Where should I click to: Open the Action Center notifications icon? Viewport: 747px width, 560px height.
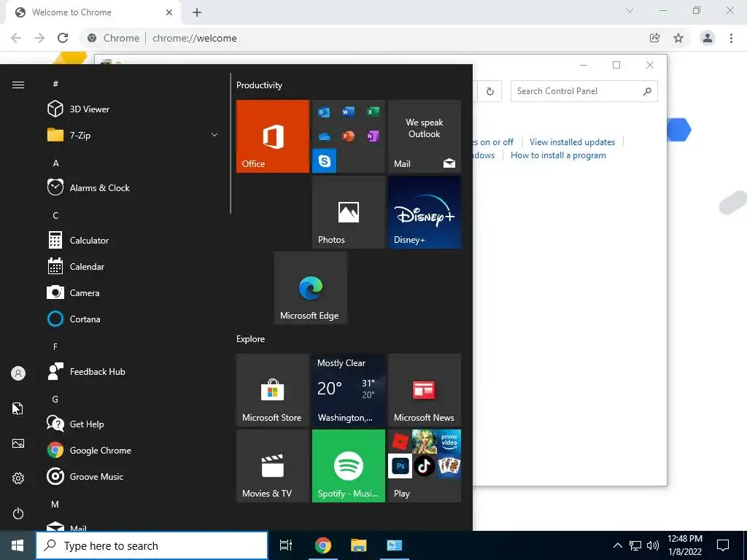(x=723, y=545)
